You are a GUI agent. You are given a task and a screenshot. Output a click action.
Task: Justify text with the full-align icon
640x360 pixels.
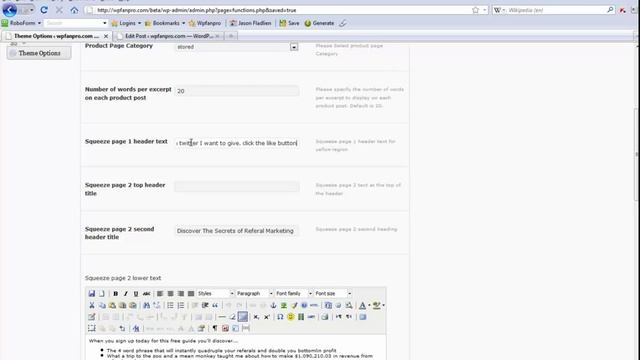(x=191, y=293)
